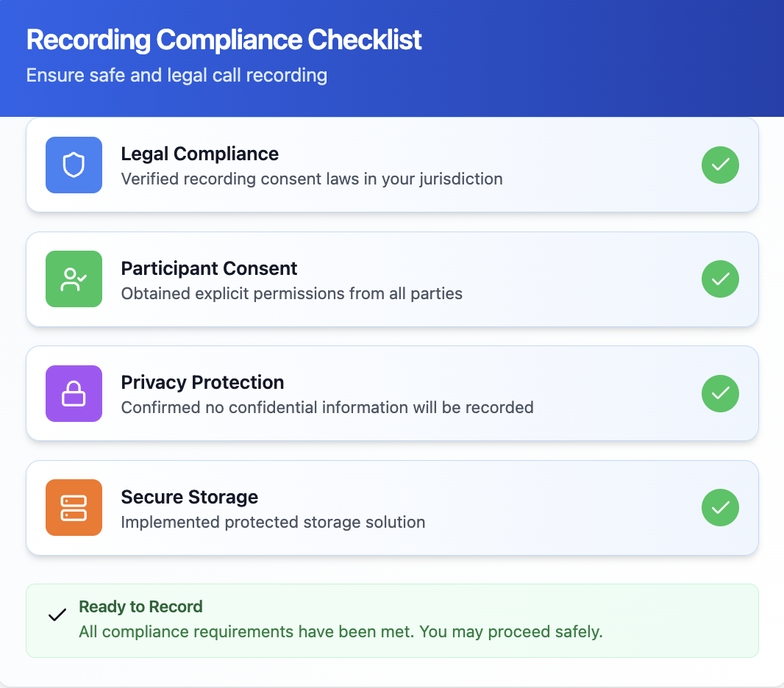Click the black checkmark in Ready to Record
The width and height of the screenshot is (784, 688).
point(57,614)
